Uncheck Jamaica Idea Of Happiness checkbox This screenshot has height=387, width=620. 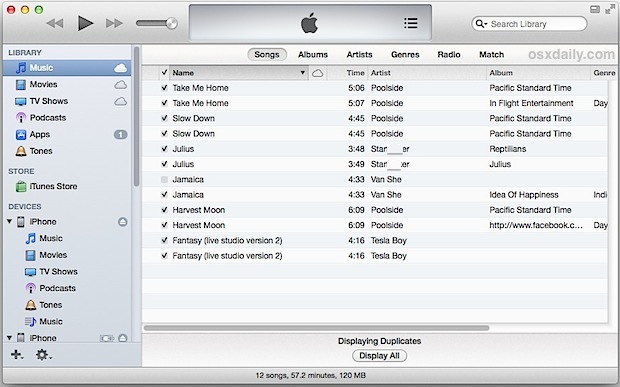pyautogui.click(x=164, y=194)
